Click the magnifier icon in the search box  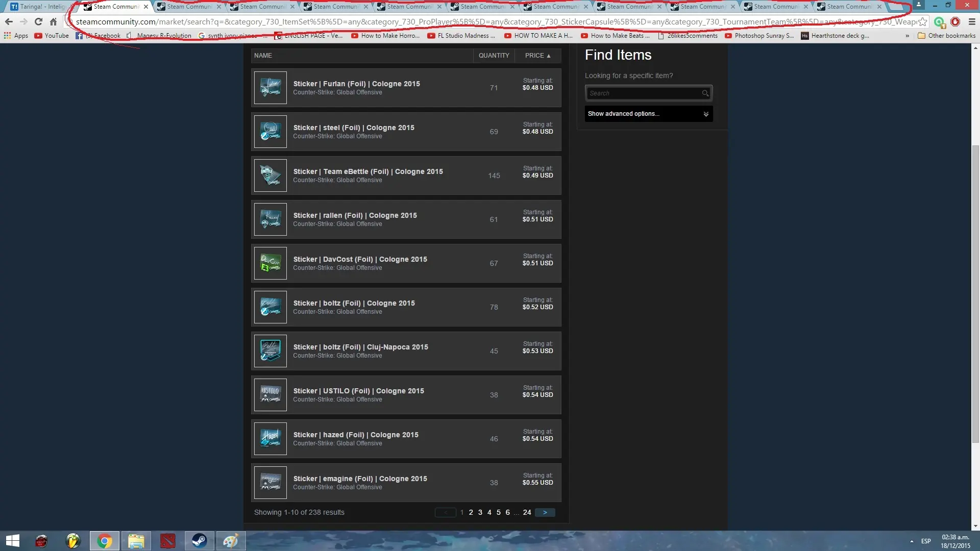(705, 93)
